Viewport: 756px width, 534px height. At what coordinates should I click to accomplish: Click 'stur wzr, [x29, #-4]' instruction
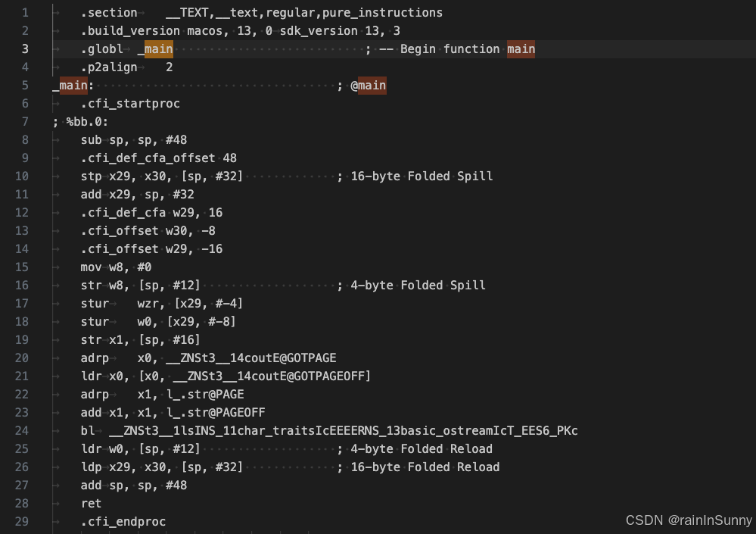[x=162, y=304]
